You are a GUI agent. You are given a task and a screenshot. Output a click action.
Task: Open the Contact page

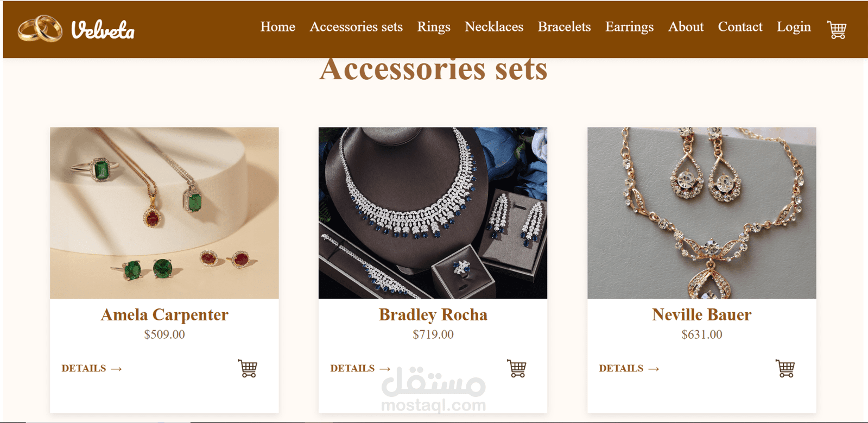tap(740, 27)
